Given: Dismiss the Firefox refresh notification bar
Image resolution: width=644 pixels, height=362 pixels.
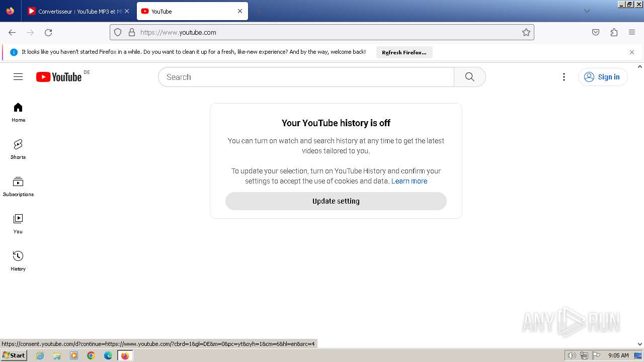Looking at the screenshot, I should tap(632, 52).
